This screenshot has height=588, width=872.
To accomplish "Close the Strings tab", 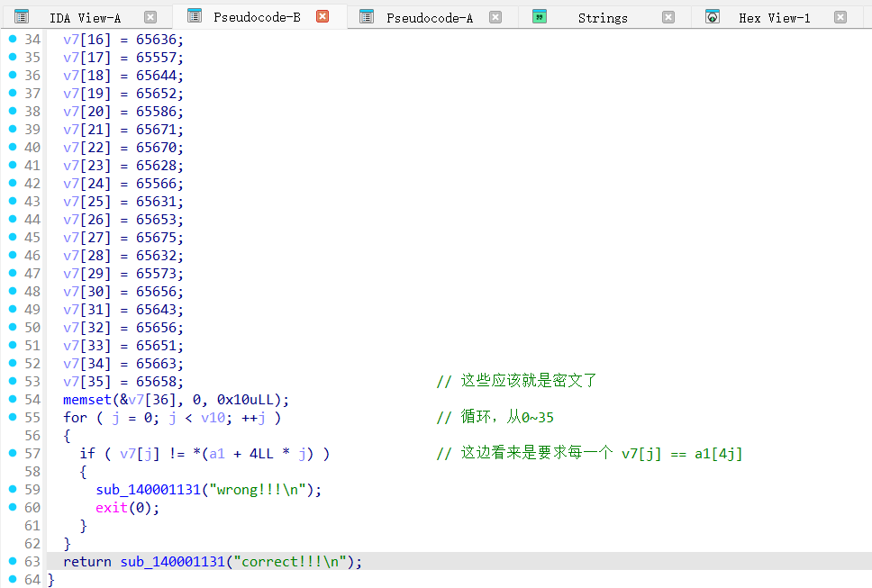I will 668,17.
